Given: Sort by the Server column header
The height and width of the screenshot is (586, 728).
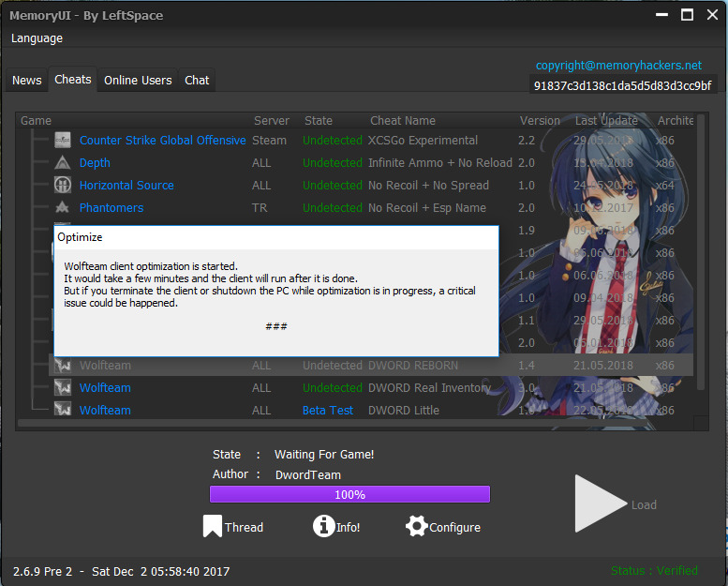Looking at the screenshot, I should coord(271,121).
